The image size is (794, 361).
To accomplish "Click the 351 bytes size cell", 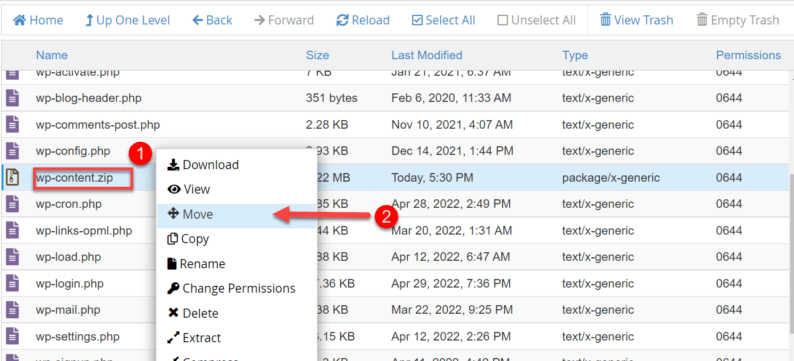I will pyautogui.click(x=332, y=98).
